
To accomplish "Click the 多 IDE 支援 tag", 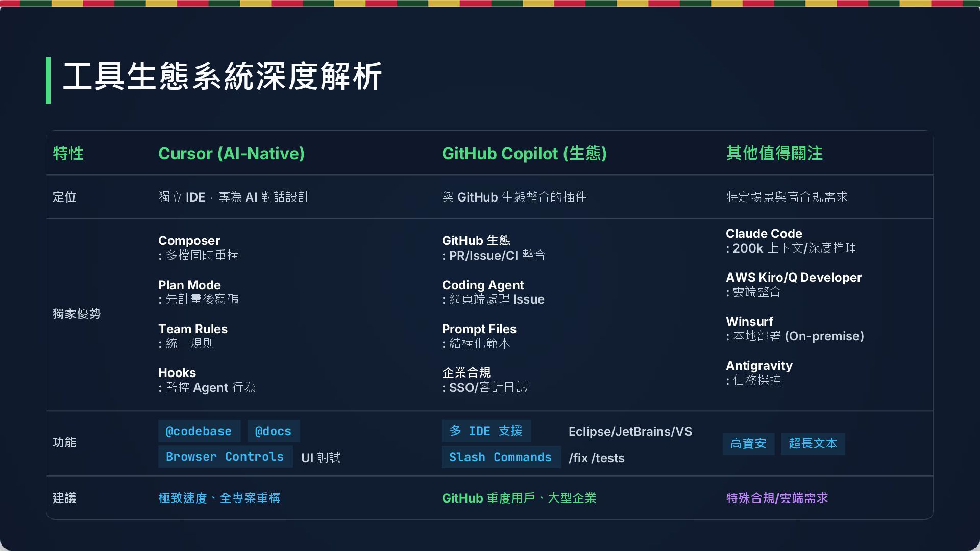I will pos(485,431).
